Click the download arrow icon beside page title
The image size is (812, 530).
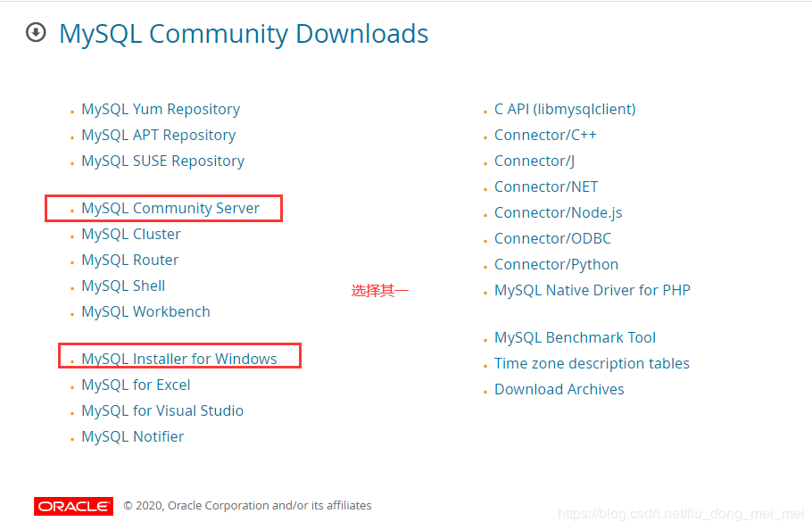pos(34,32)
